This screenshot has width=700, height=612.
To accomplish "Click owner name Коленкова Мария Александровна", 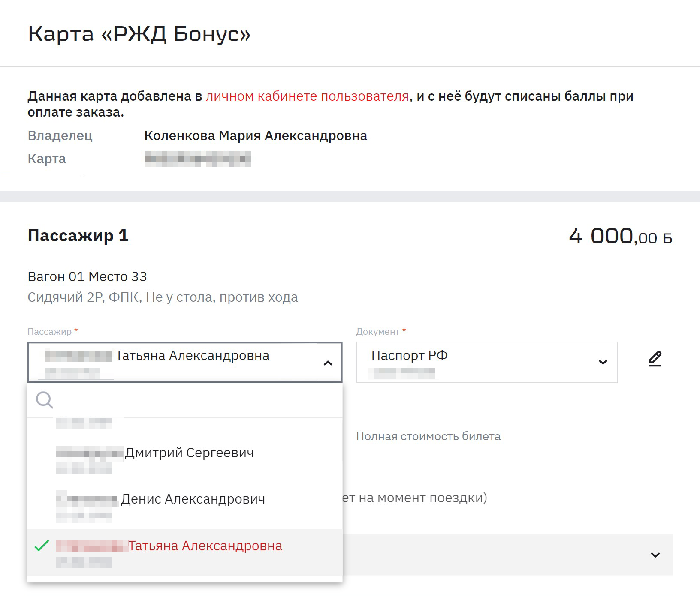I will 256,136.
